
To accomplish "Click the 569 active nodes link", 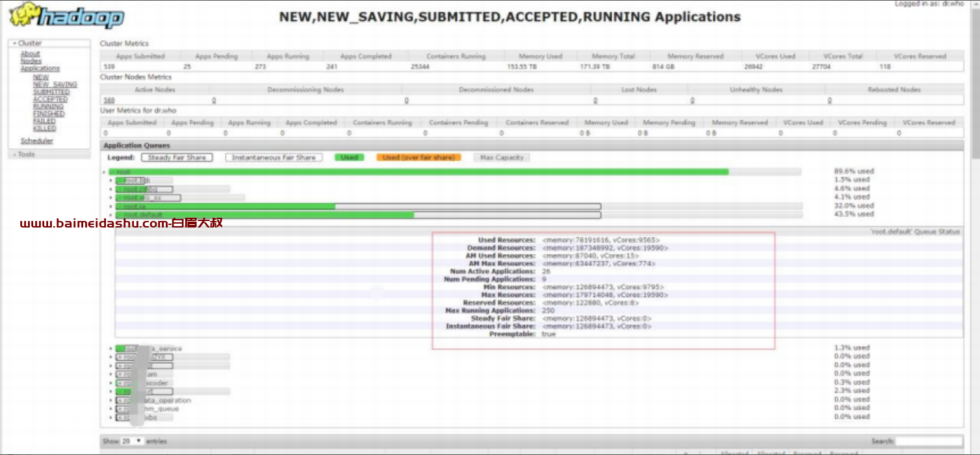I will 109,100.
